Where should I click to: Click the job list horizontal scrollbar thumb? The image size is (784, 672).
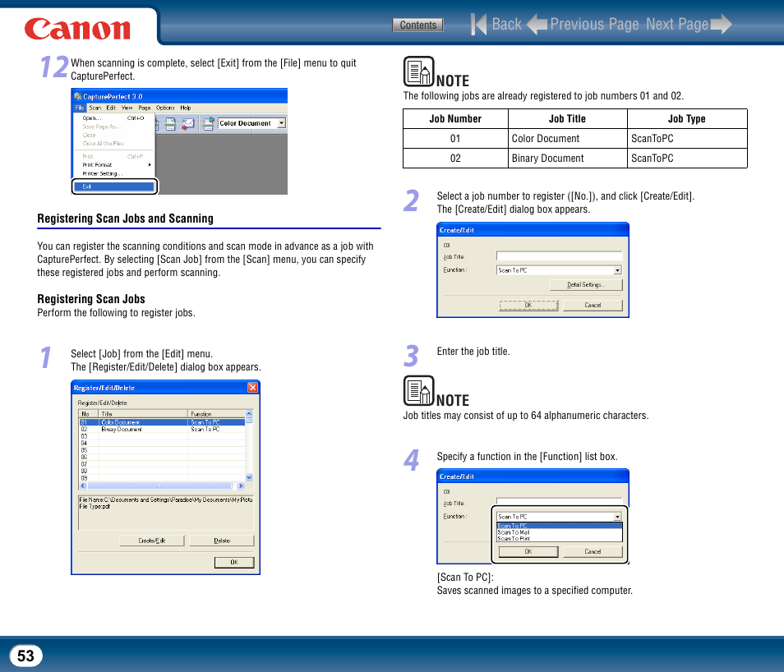159,486
